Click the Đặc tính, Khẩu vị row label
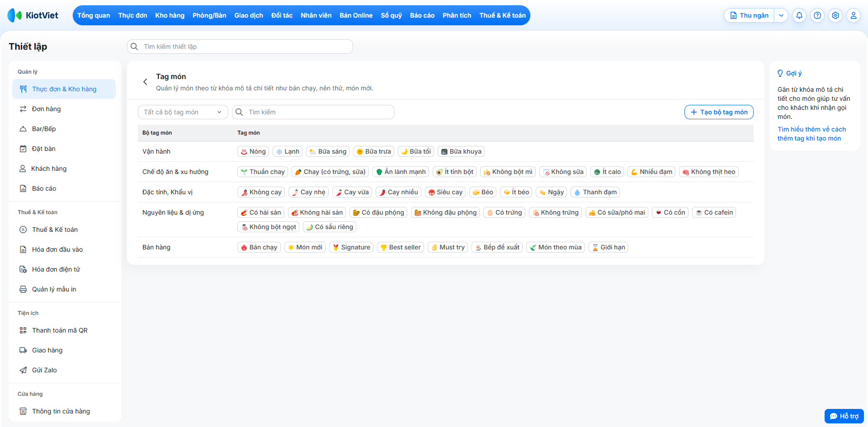This screenshot has height=427, width=868. point(167,192)
